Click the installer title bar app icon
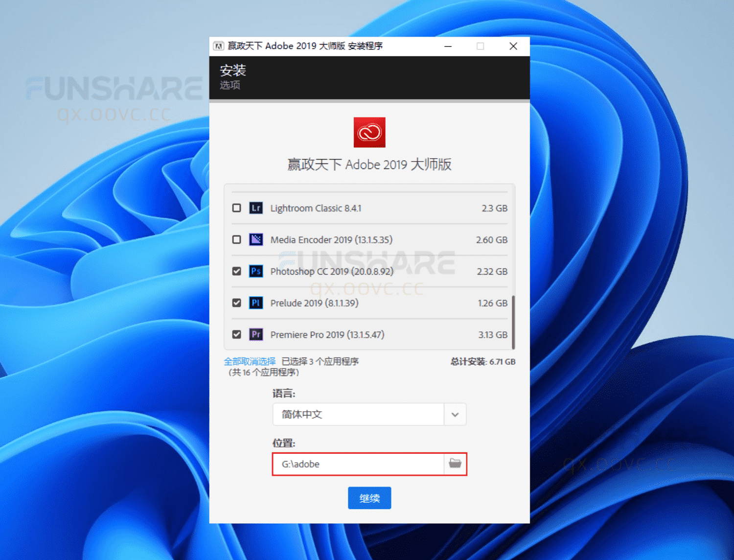 [219, 46]
